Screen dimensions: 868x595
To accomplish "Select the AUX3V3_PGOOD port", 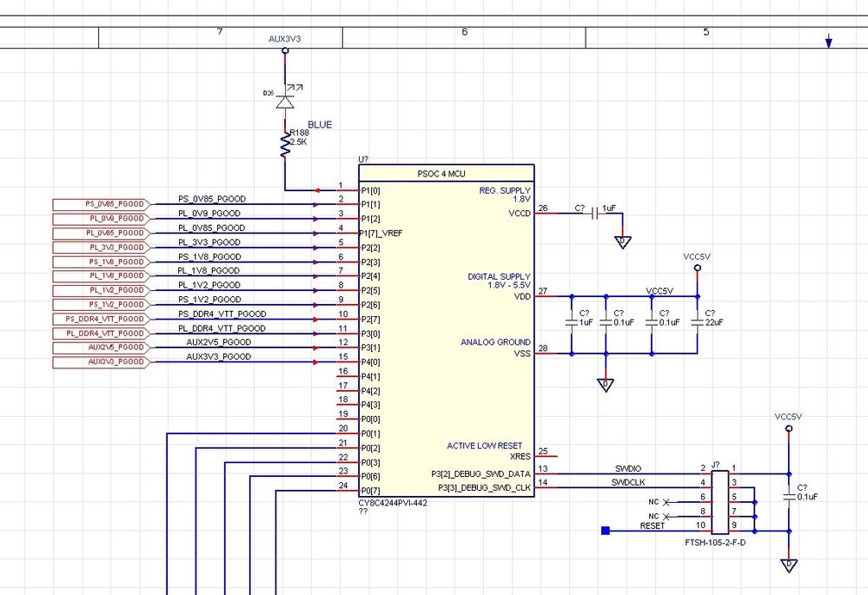I will tap(102, 362).
